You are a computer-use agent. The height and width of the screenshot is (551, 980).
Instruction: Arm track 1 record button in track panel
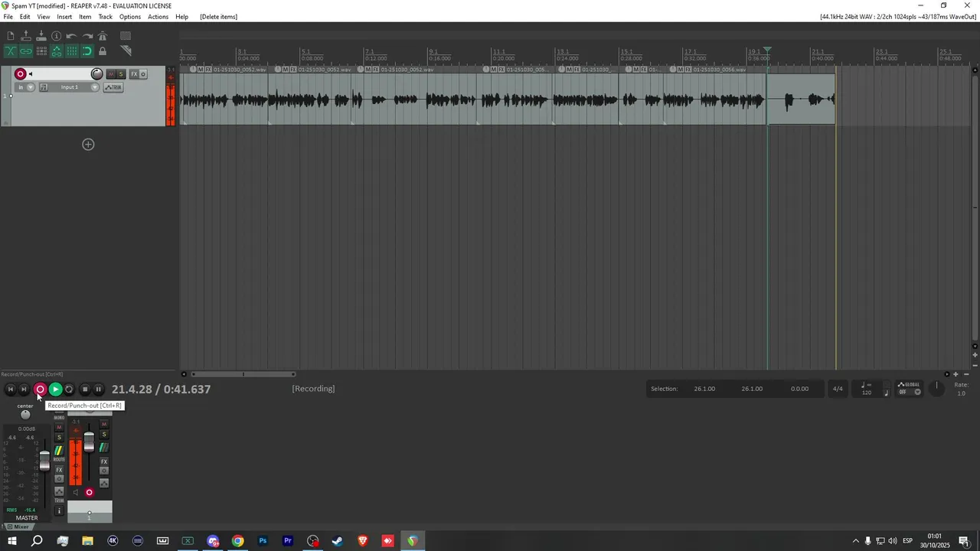[21, 74]
